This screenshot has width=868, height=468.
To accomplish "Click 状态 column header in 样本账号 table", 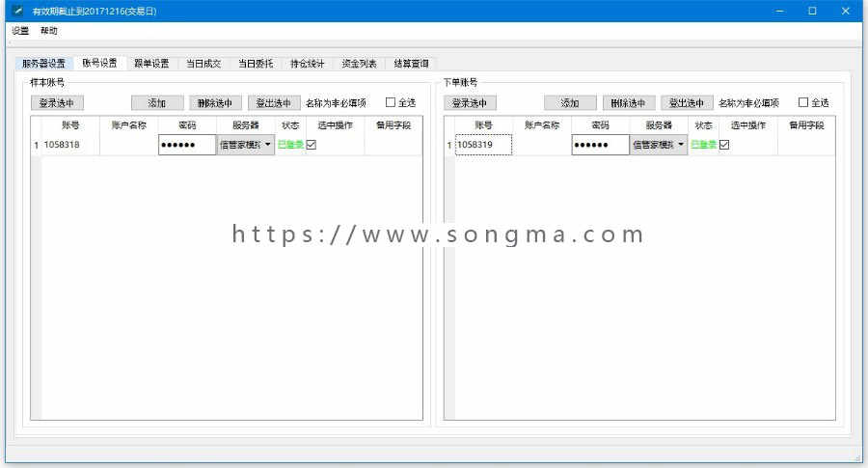I will (290, 125).
